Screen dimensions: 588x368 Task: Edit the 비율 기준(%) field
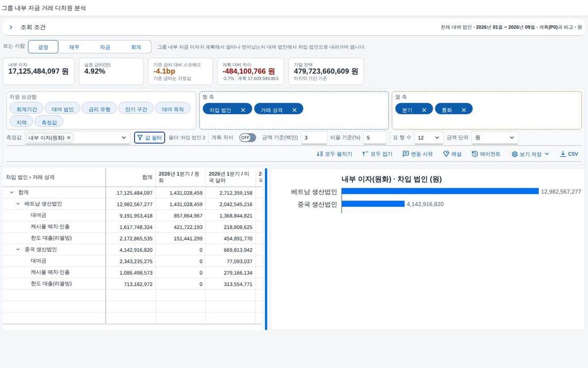[375, 137]
